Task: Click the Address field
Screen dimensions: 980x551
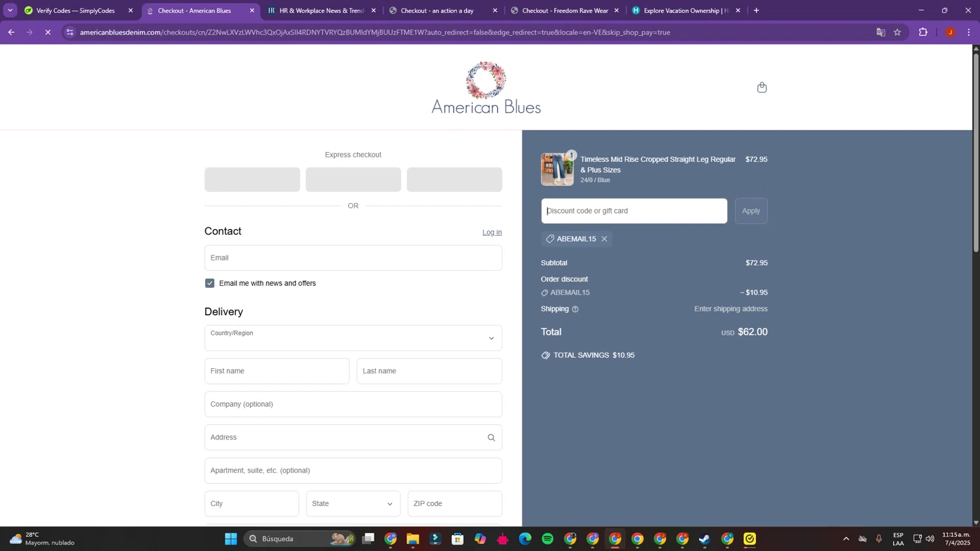Action: (353, 437)
